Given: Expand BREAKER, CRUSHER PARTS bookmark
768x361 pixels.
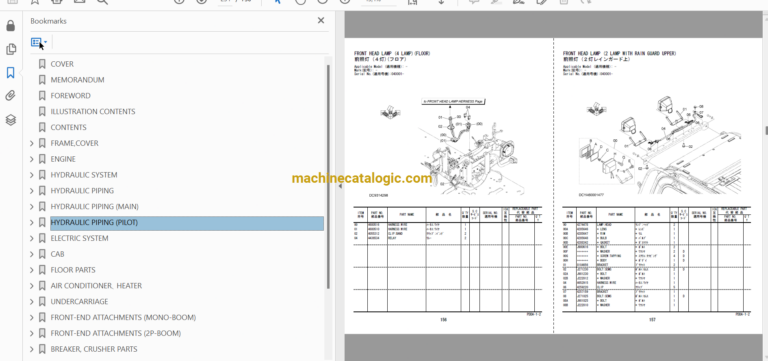Looking at the screenshot, I should (32, 349).
